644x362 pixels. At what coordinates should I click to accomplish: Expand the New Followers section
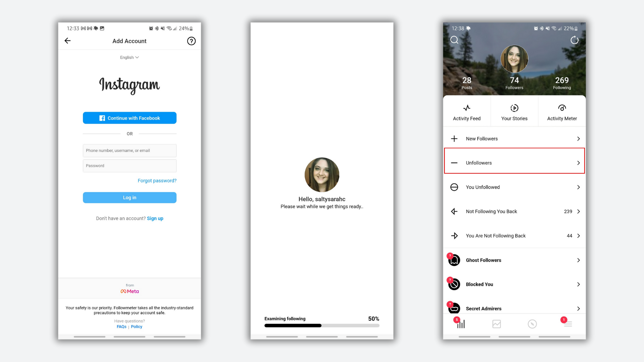coord(514,139)
